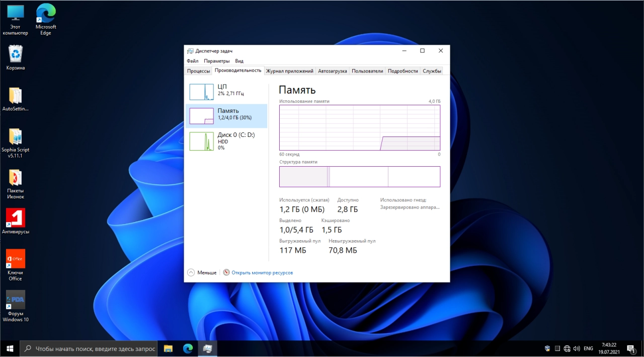Open the notification center icon
Viewport: 644px width, 357px height.
630,348
